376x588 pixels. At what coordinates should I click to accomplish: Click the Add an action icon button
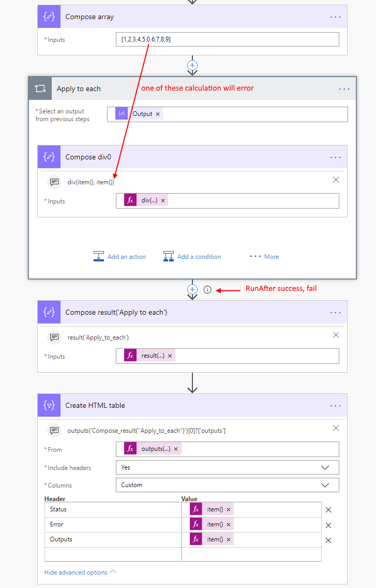click(x=99, y=256)
